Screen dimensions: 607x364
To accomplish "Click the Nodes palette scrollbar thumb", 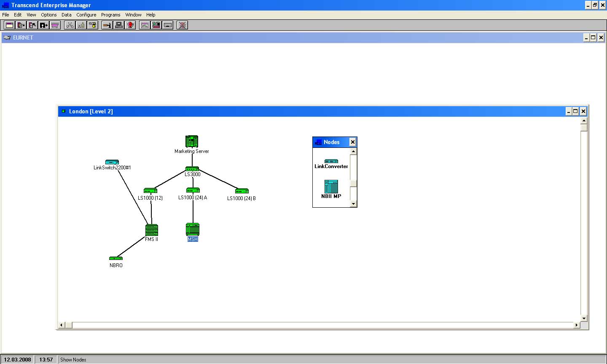I will point(354,183).
